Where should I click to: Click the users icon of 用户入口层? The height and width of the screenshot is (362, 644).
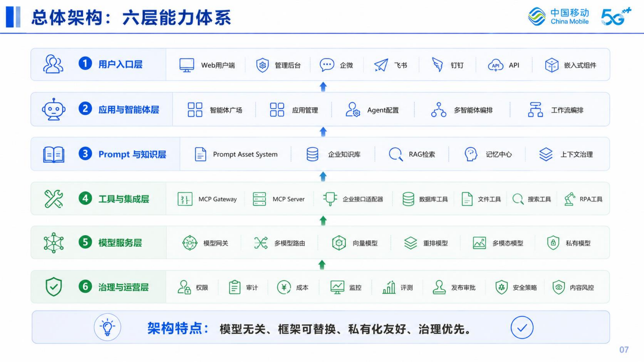coord(53,64)
